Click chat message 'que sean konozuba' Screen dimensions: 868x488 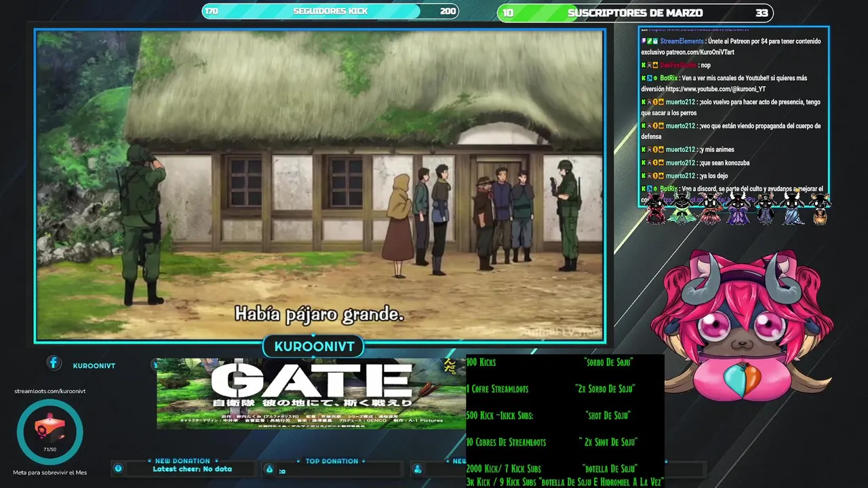pos(724,163)
